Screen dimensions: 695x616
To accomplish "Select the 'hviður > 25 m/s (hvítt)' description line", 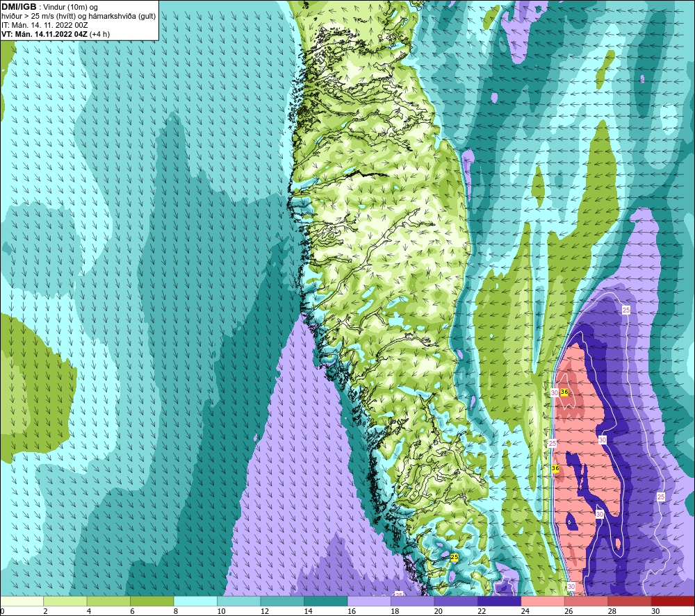I will (79, 16).
